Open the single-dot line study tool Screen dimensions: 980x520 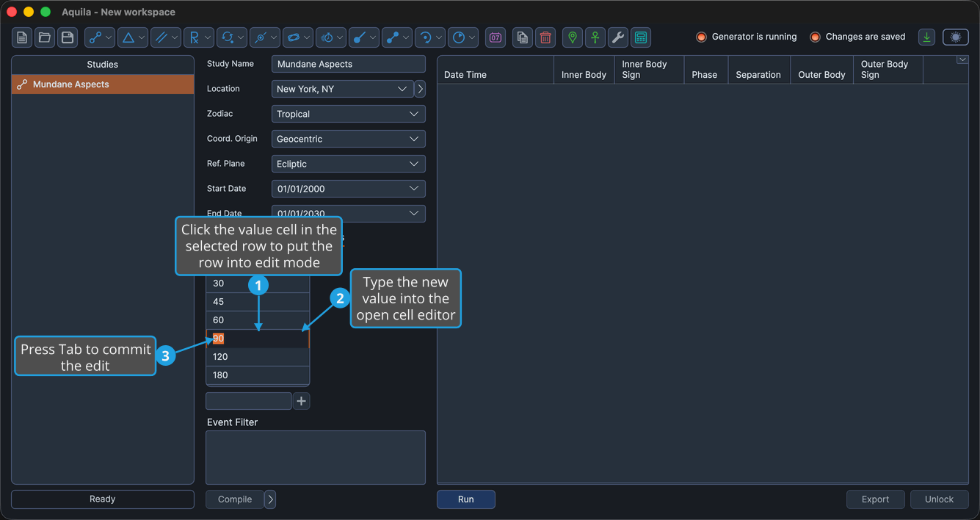(364, 37)
